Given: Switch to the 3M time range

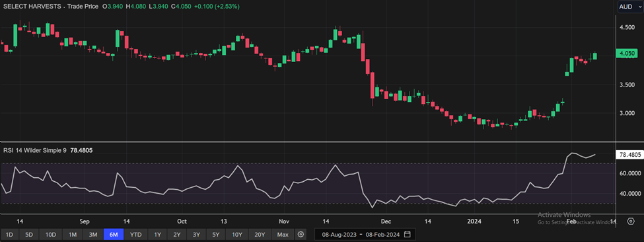Looking at the screenshot, I should pos(93,235).
